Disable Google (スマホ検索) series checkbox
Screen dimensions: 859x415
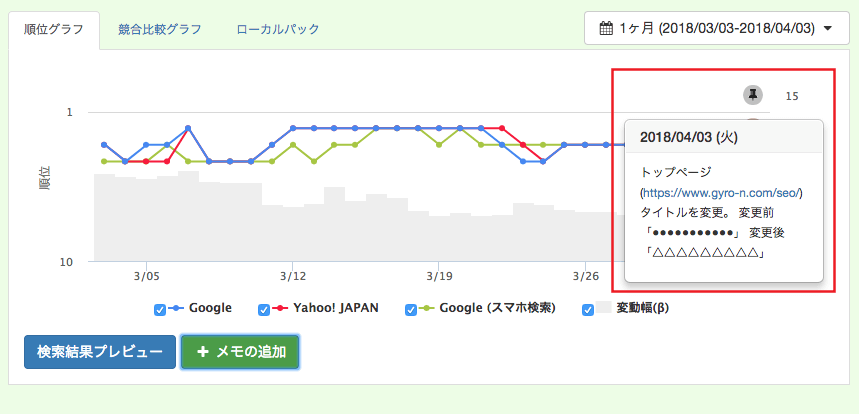[x=411, y=309]
